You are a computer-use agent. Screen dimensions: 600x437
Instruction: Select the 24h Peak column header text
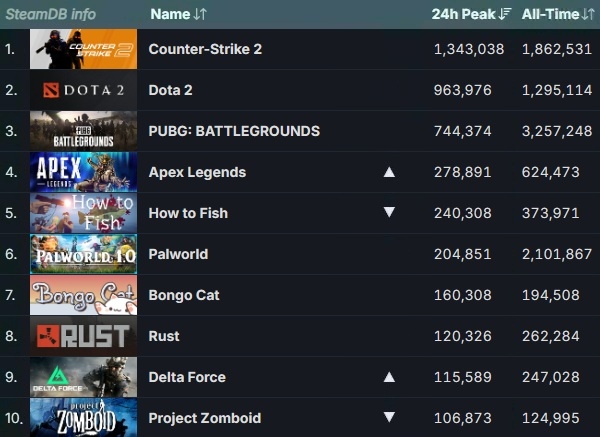(x=463, y=14)
